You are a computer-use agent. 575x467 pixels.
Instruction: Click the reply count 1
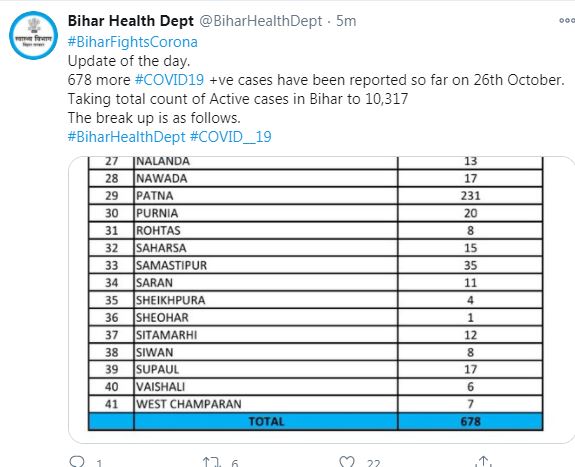click(x=99, y=463)
